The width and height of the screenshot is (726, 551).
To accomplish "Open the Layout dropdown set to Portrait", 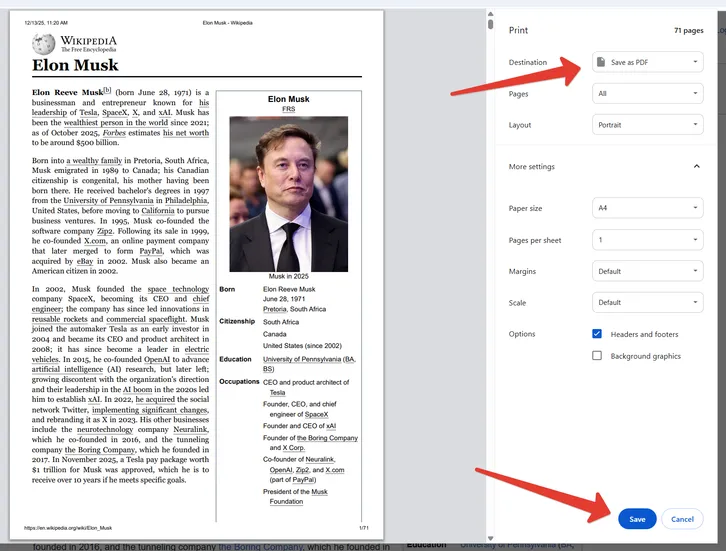I will pos(647,125).
